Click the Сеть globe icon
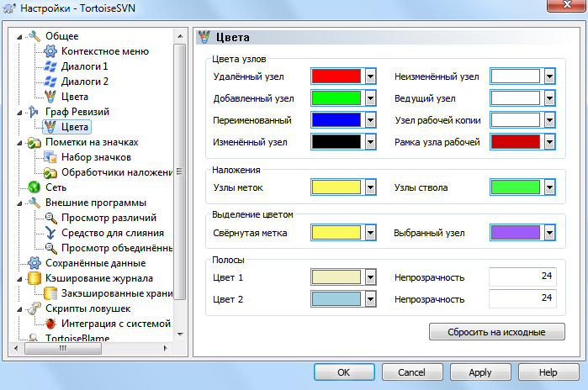588x390 pixels. click(34, 187)
